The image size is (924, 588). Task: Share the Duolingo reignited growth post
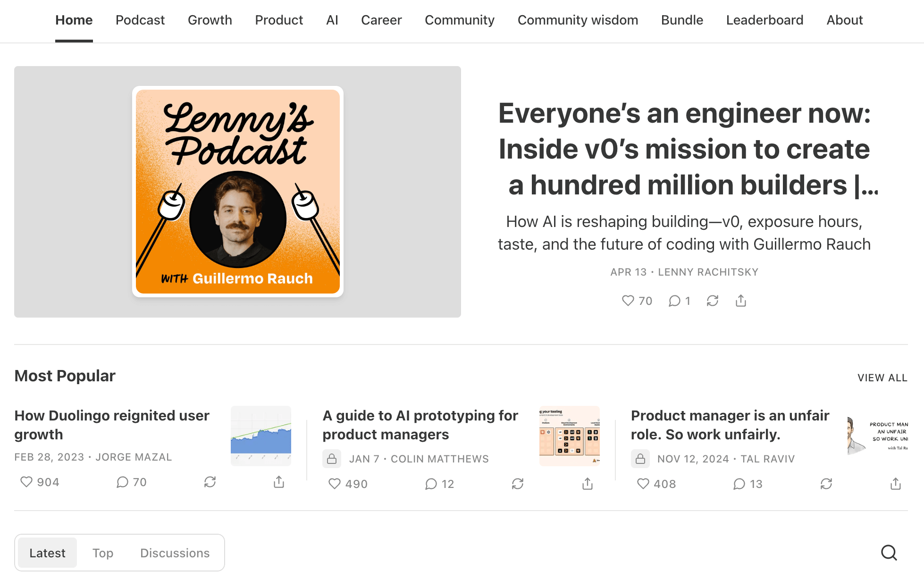point(279,482)
